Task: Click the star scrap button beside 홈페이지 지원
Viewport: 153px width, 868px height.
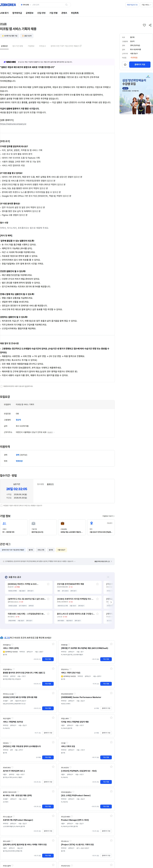Action: tap(125, 64)
